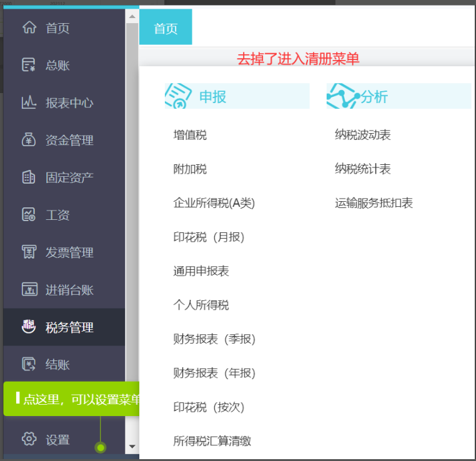This screenshot has height=461, width=476.
Task: Click the 申报 document icon in the header
Action: (x=179, y=96)
